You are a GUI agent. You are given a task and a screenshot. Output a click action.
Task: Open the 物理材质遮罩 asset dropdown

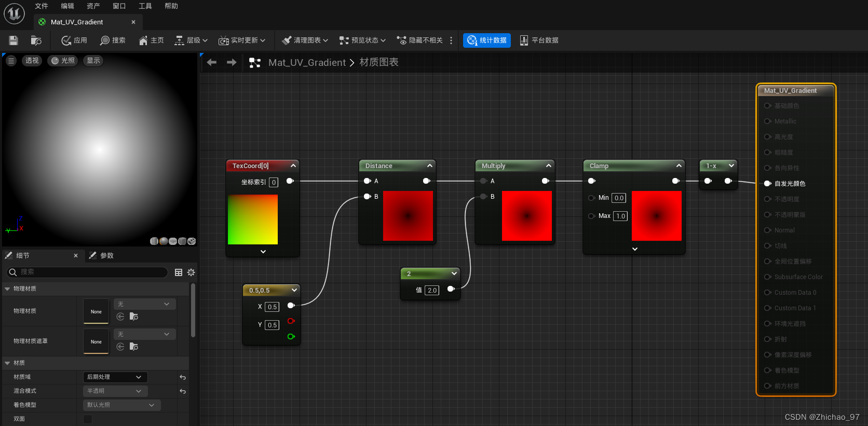coord(144,334)
